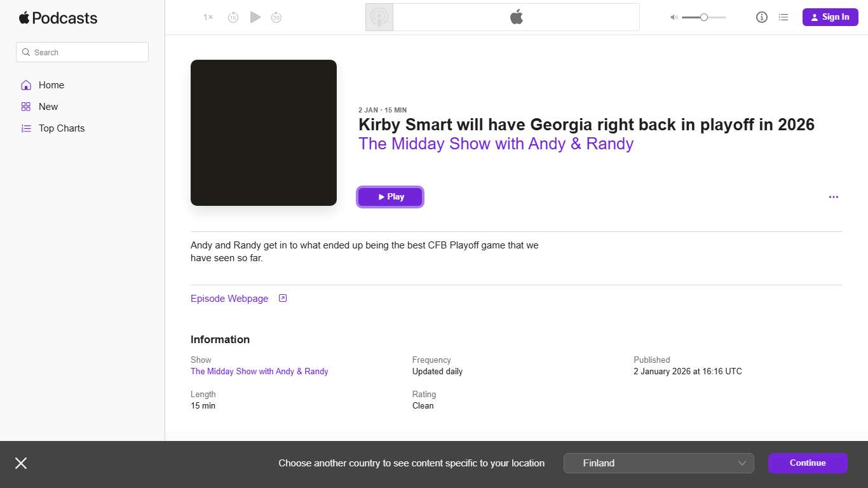Select Top Charts in the sidebar
Image resolution: width=868 pixels, height=488 pixels.
point(62,128)
